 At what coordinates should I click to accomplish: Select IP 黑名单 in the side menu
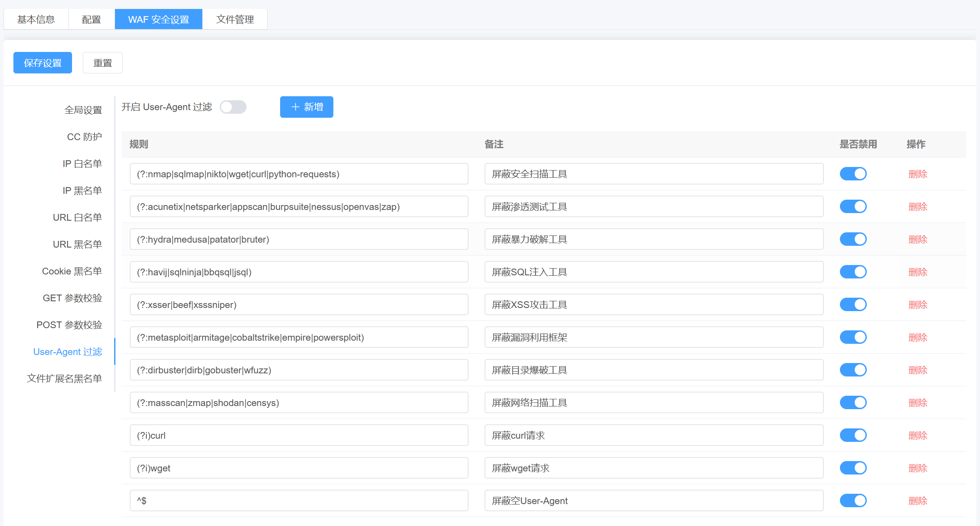pyautogui.click(x=82, y=191)
